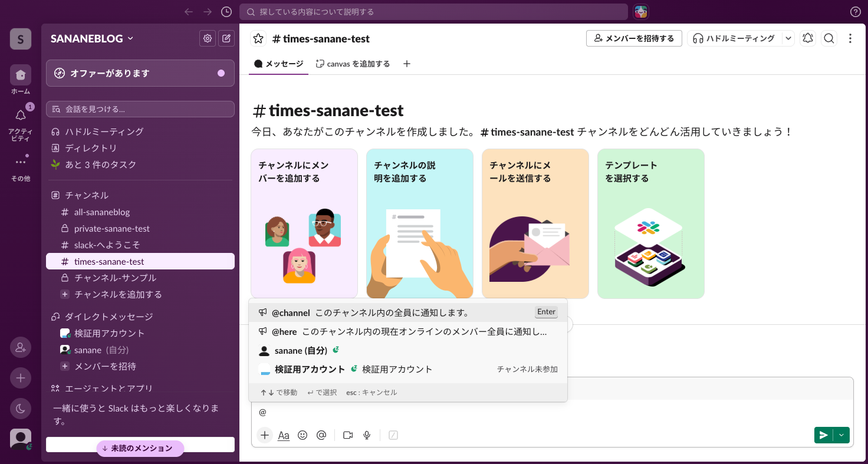The width and height of the screenshot is (868, 464).
Task: Open チャンネルの説明を追加する card
Action: (420, 223)
